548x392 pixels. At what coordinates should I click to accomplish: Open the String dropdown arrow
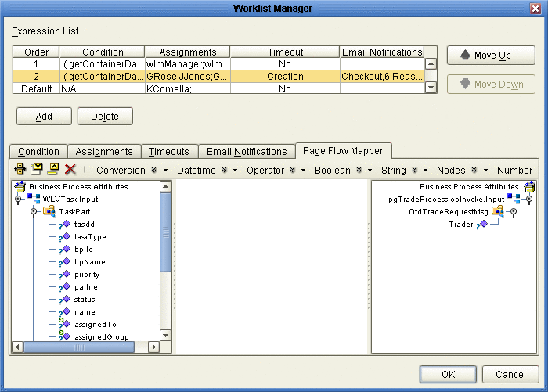click(425, 170)
